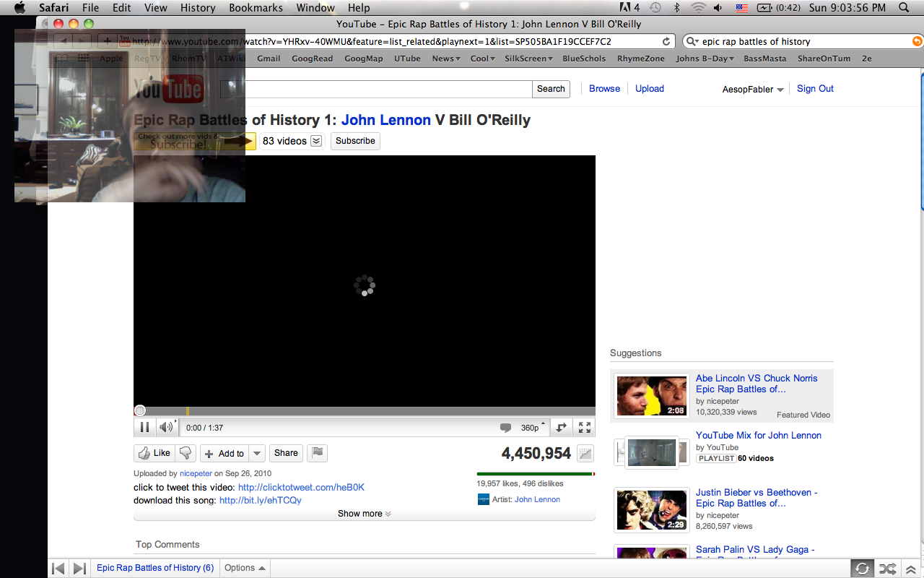Mute the video using the speaker icon
The height and width of the screenshot is (578, 924).
[166, 427]
